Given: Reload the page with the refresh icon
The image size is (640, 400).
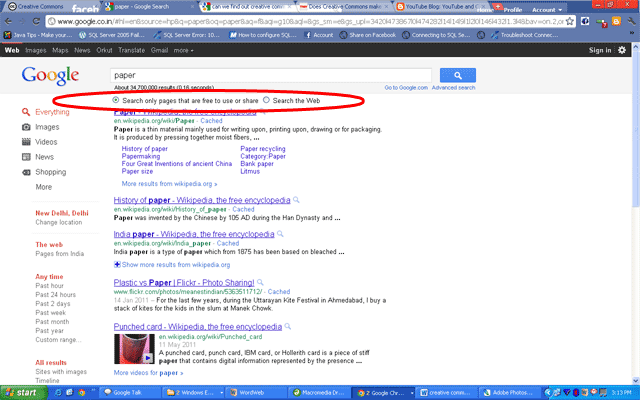Looking at the screenshot, I should pos(36,21).
